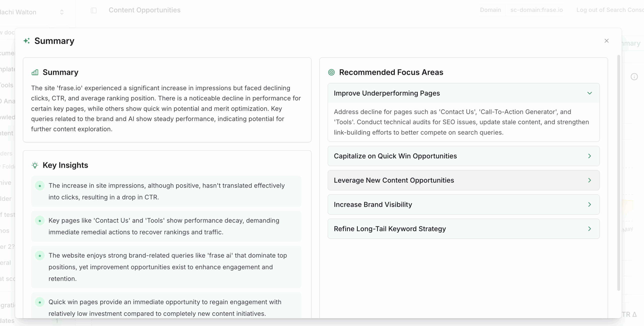Screen dimensions: 644x326
Task: Click the target icon by Recommended Focus Areas
Action: [332, 72]
